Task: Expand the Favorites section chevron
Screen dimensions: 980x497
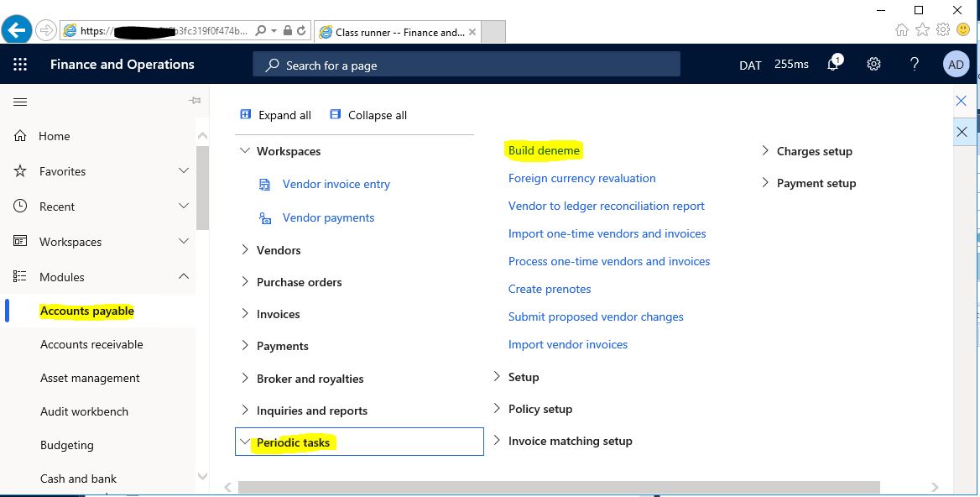Action: coord(184,170)
